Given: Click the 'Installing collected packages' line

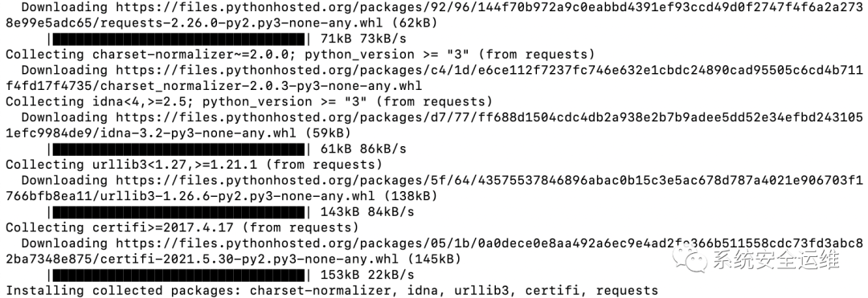Looking at the screenshot, I should pyautogui.click(x=332, y=291).
